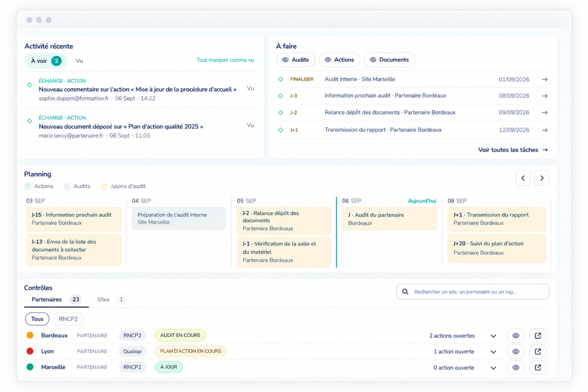
Task: Toggle Documents visibility filter in À faire
Action: (x=389, y=60)
